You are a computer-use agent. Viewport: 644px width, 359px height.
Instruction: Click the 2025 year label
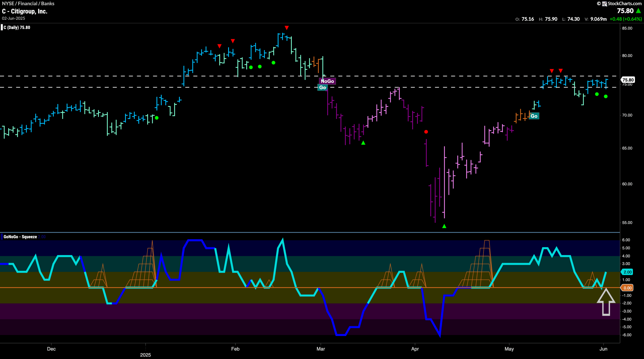point(145,355)
